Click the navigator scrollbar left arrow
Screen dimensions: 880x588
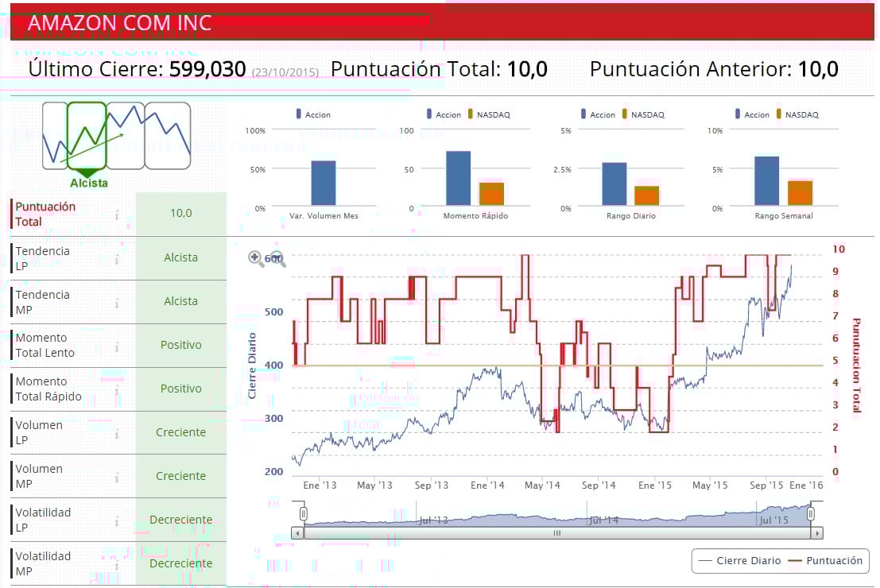pos(297,533)
